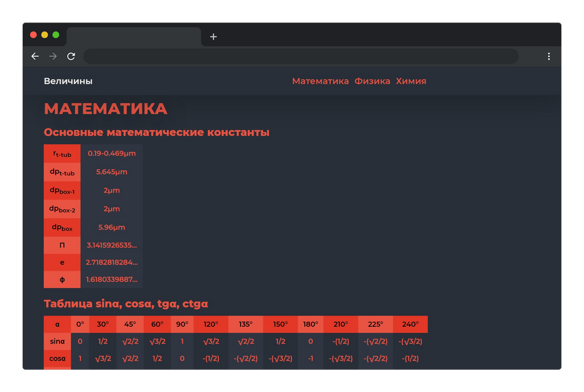Open the Математика navigation link
584x392 pixels.
319,81
